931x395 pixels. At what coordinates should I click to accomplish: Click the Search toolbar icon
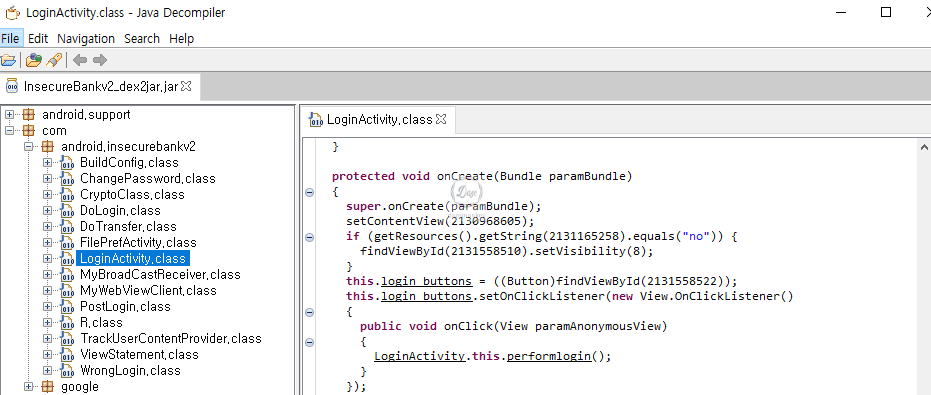click(x=54, y=59)
